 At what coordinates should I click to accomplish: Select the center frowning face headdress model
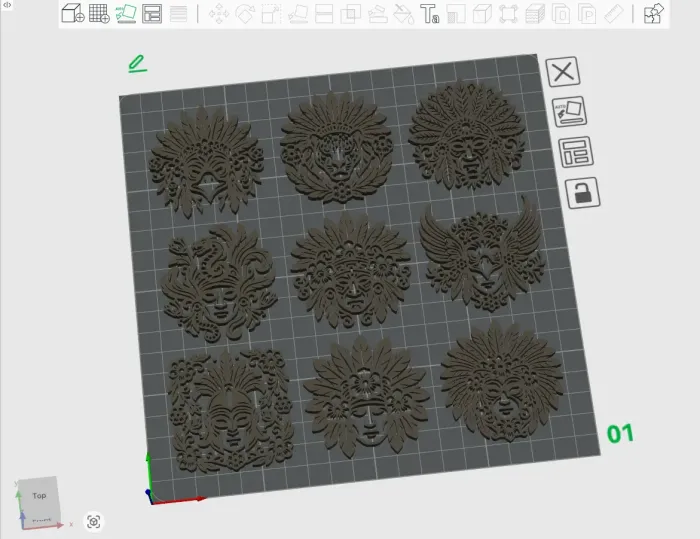point(351,272)
